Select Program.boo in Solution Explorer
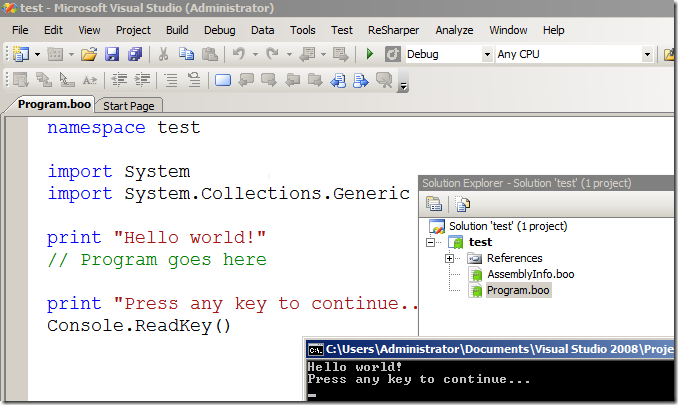The height and width of the screenshot is (405, 678). (x=518, y=290)
